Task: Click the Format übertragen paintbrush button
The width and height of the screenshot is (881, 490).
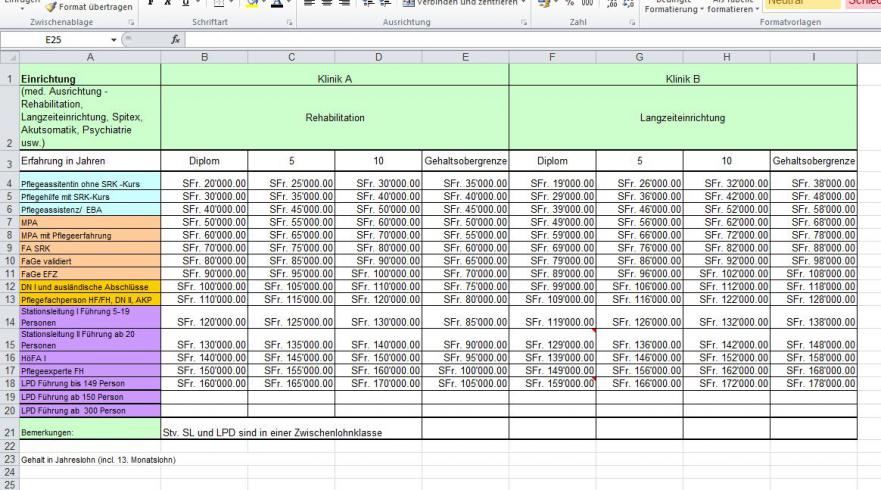Action: 88,7
